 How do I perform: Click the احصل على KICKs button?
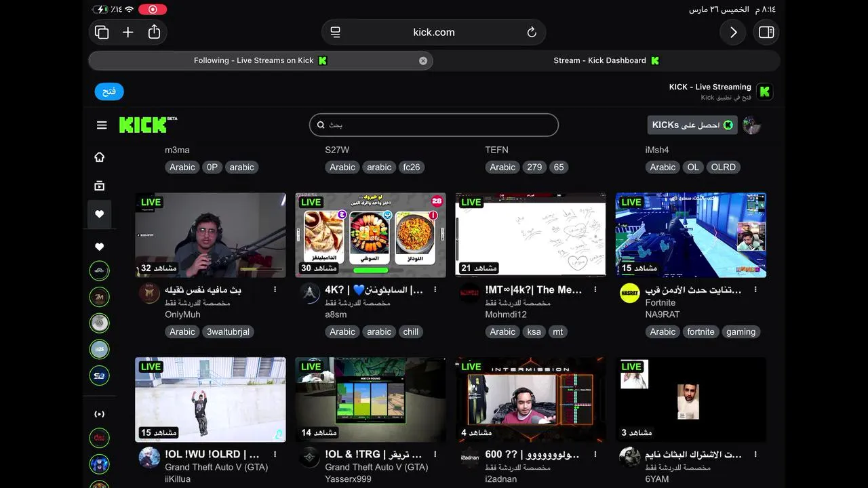(692, 125)
